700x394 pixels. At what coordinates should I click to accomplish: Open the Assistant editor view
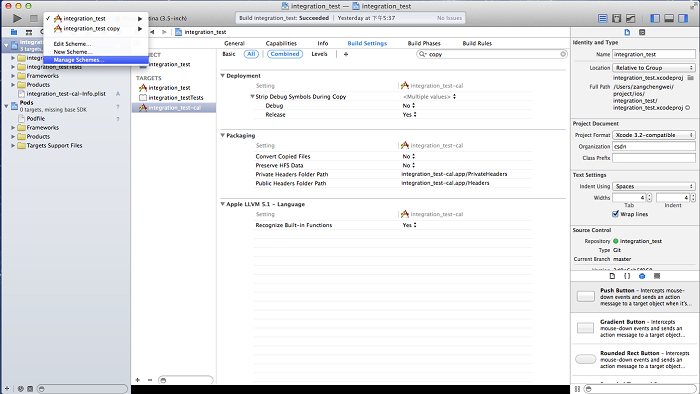pos(617,18)
